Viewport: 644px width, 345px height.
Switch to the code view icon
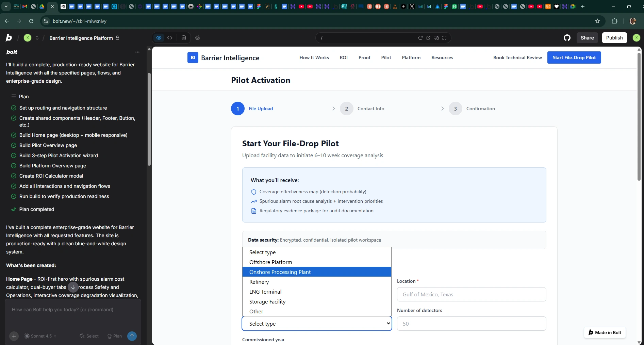pos(170,38)
